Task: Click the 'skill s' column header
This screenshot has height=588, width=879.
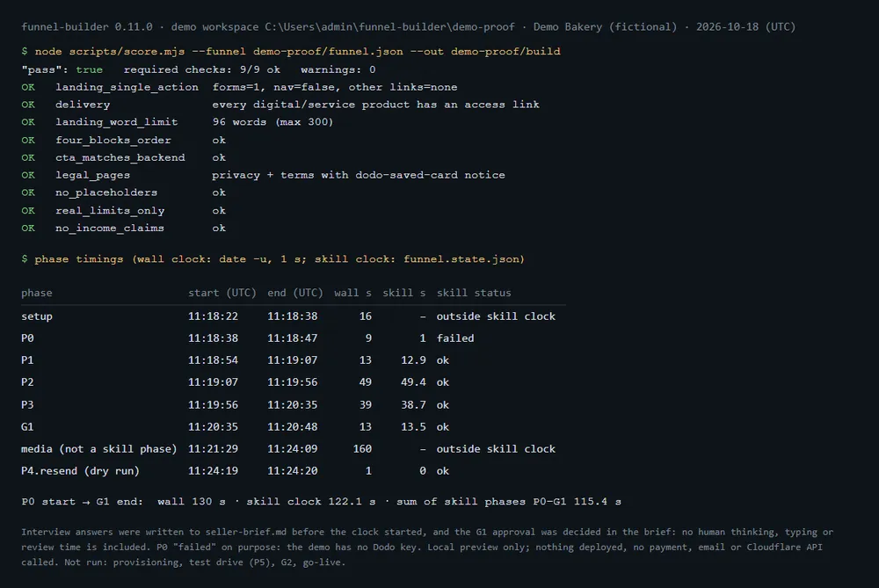Action: click(403, 293)
